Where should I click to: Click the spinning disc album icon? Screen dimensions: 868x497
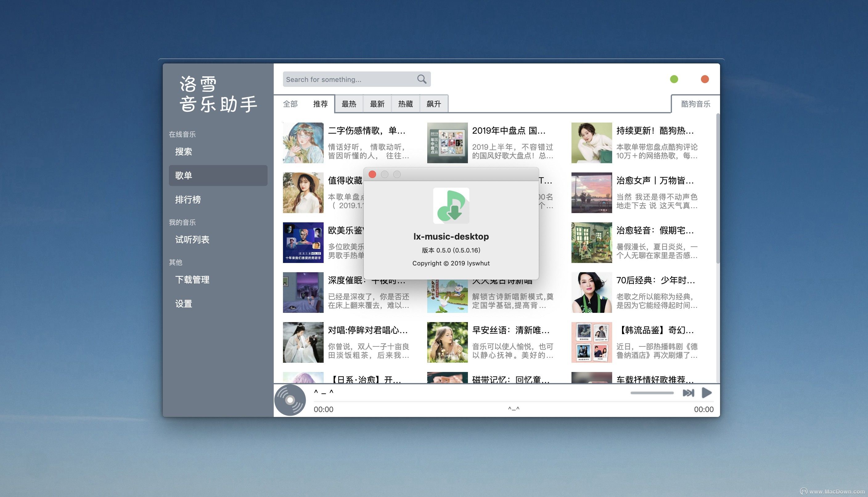point(290,400)
